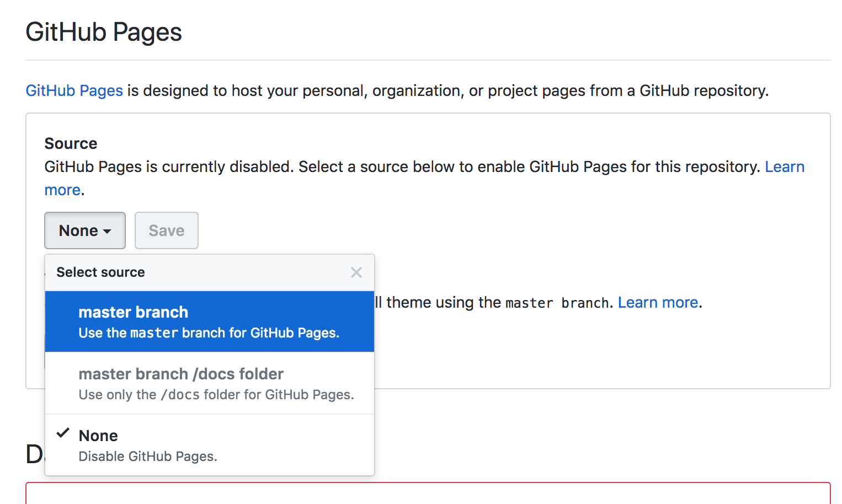Image resolution: width=842 pixels, height=504 pixels.
Task: Open Learn more link after theme sentence
Action: pyautogui.click(x=658, y=302)
